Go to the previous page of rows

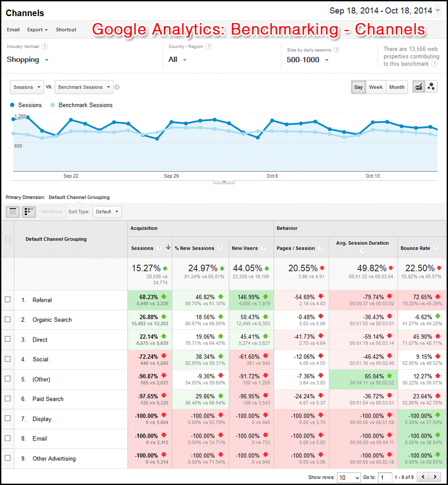coord(423,477)
